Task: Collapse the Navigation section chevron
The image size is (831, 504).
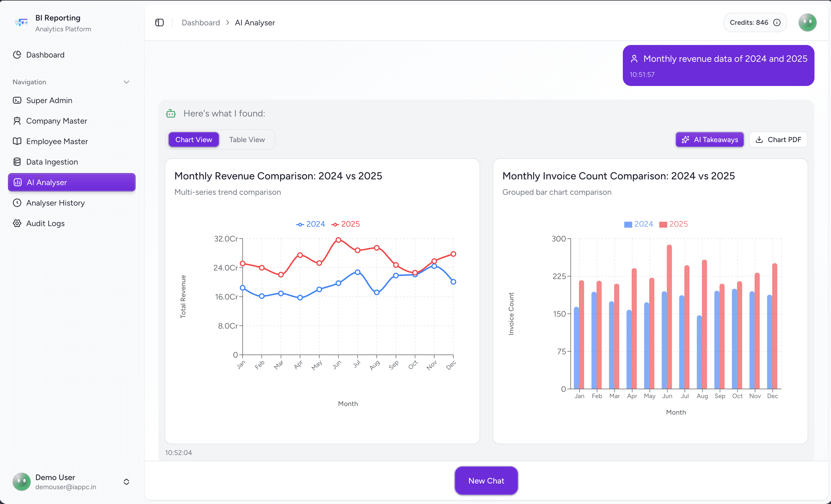Action: click(126, 82)
